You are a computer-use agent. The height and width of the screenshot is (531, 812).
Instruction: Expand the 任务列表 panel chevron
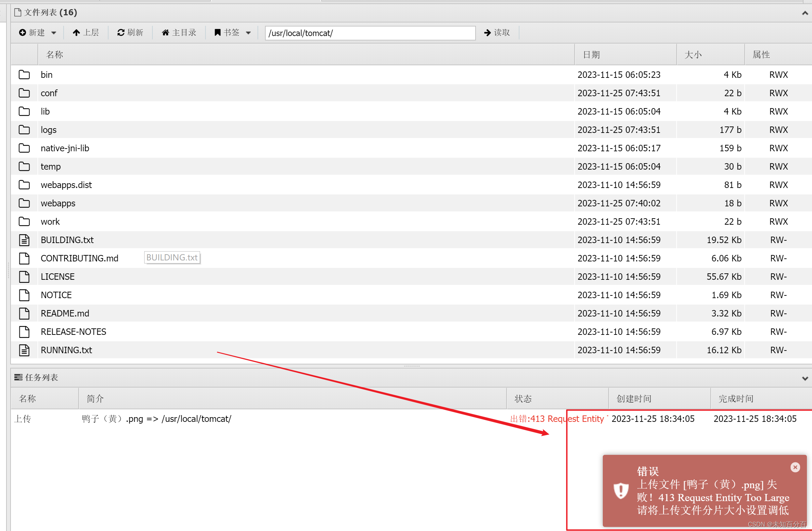805,378
